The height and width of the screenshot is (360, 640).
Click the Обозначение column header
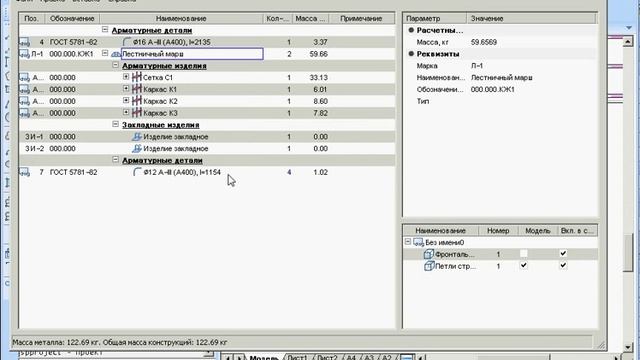(x=72, y=18)
